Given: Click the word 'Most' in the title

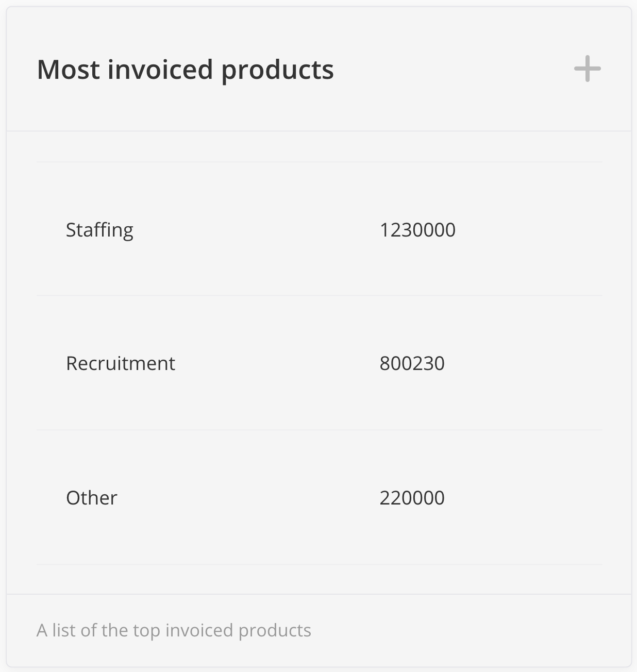Looking at the screenshot, I should point(68,70).
